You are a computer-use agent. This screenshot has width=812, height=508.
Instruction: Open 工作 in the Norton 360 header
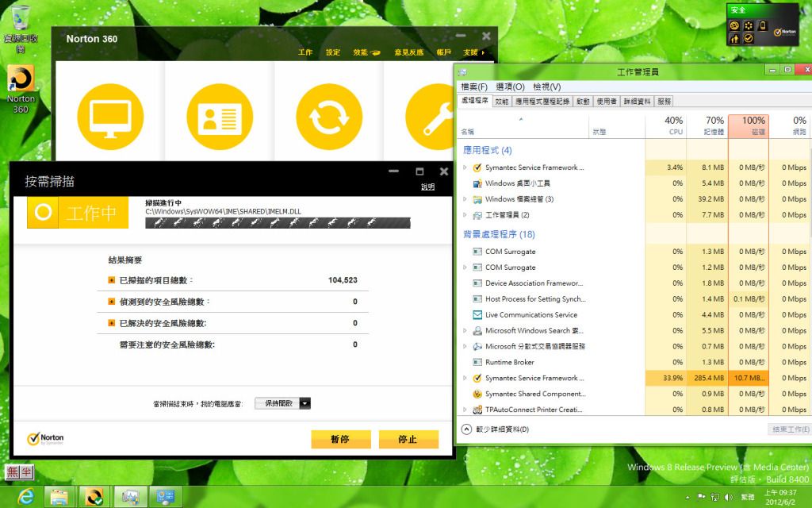305,52
